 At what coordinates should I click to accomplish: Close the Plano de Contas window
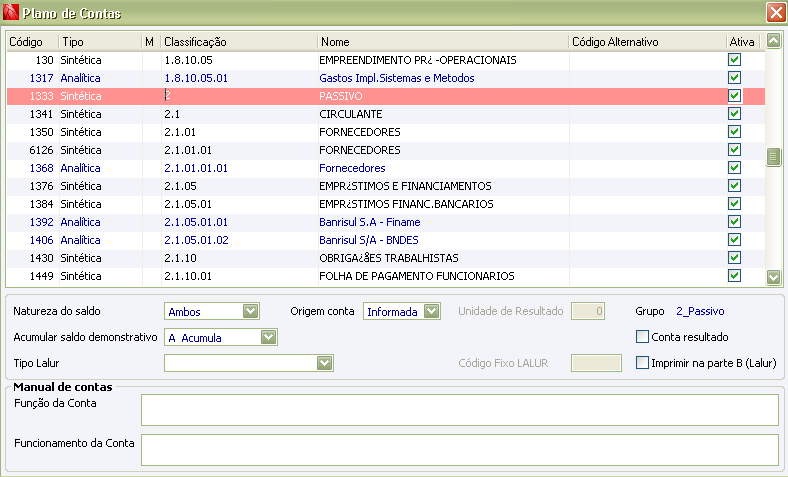[x=776, y=13]
